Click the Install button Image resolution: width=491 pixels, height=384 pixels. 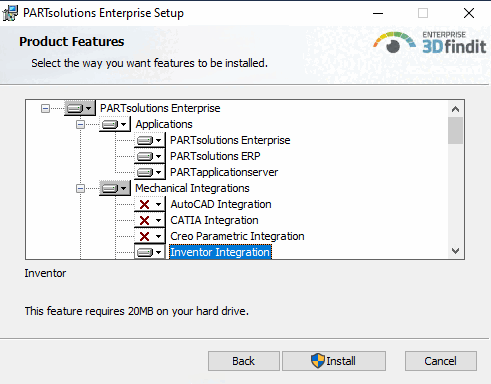click(334, 361)
